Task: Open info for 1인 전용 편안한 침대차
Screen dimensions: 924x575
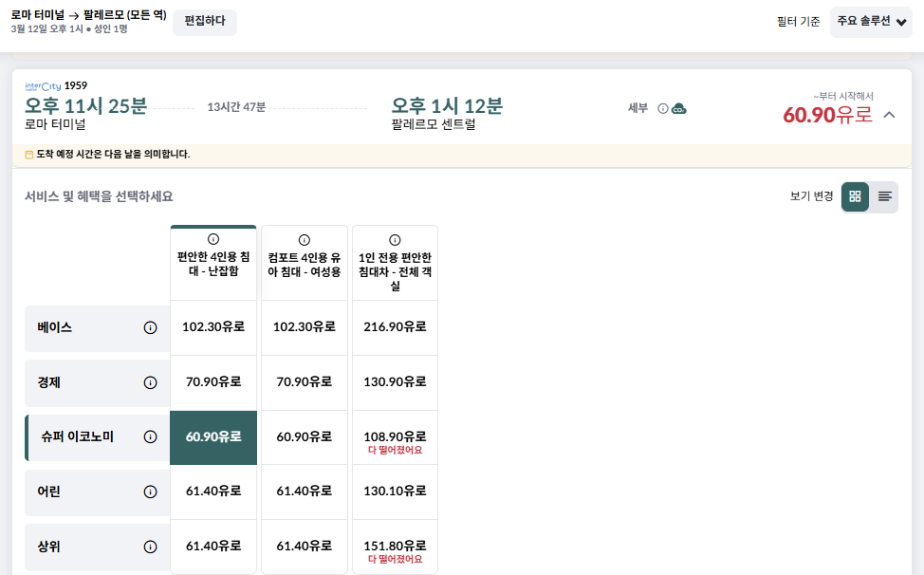Action: pos(395,240)
